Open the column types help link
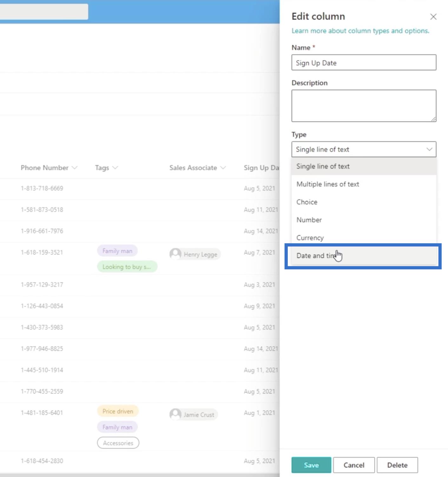The width and height of the screenshot is (448, 477). click(360, 31)
